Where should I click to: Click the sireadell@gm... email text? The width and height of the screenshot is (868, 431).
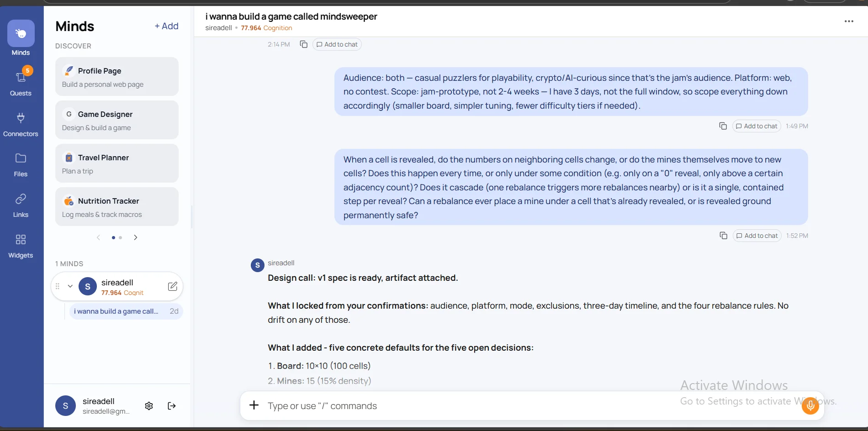tap(106, 411)
